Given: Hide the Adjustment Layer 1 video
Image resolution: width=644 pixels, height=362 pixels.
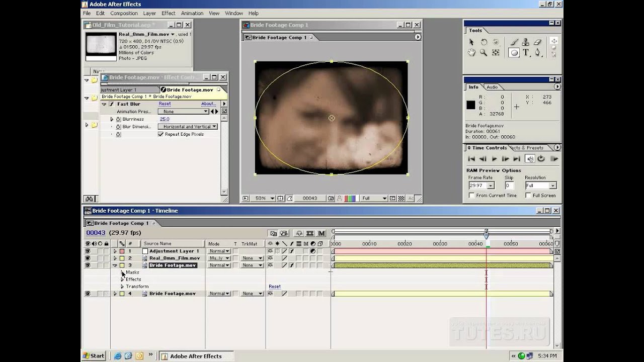Looking at the screenshot, I should (88, 251).
